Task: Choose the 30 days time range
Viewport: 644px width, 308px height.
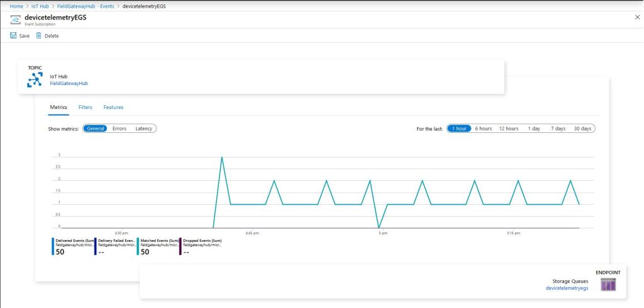Action: tap(582, 128)
